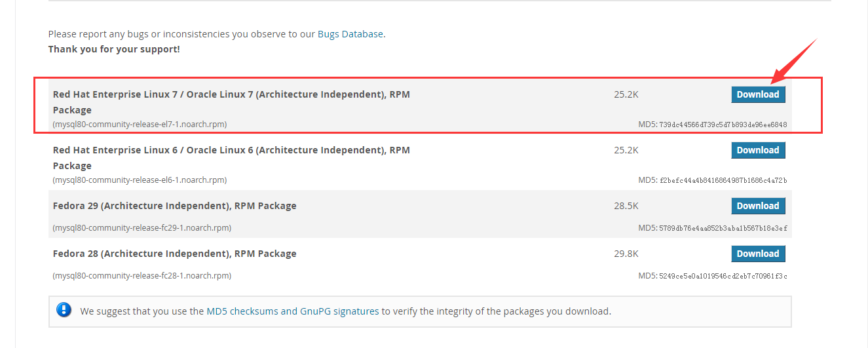Click Download for Fedora 29 package

(x=758, y=206)
